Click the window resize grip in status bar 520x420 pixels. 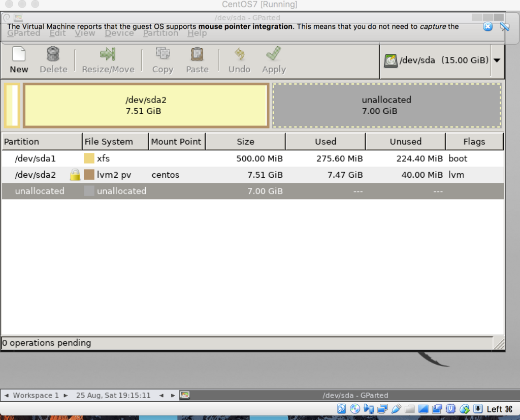tap(499, 344)
